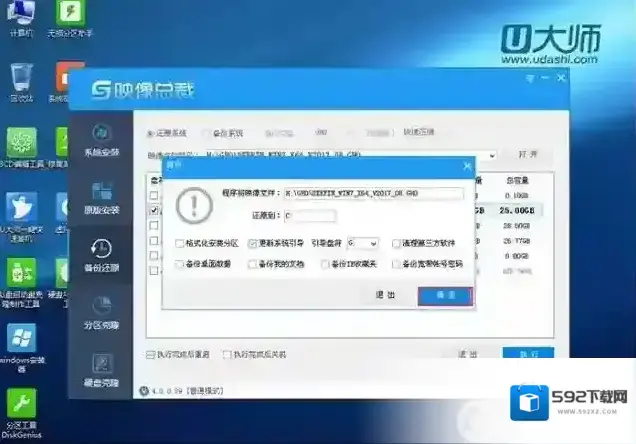Open the Recycle Bin desktop icon
The width and height of the screenshot is (636, 444).
click(21, 80)
